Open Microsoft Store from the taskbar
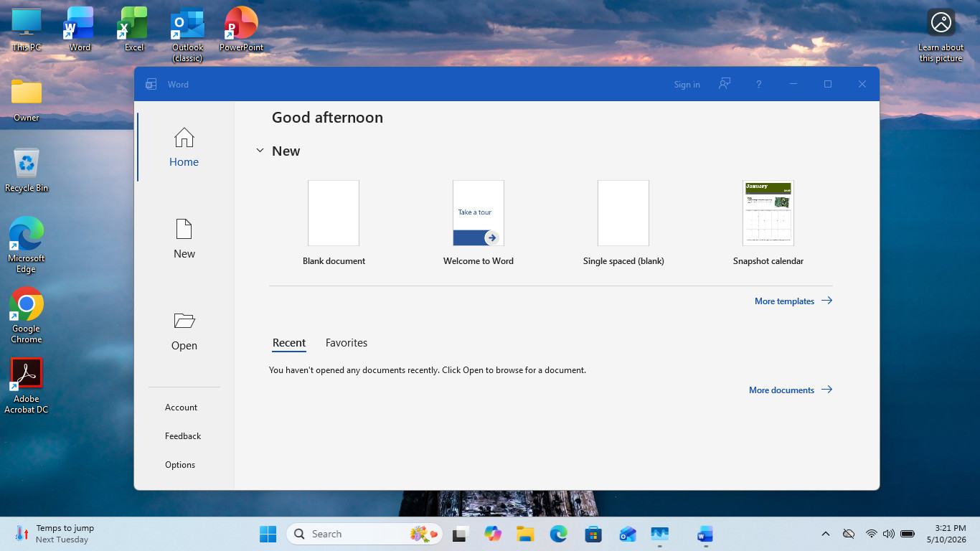 tap(593, 534)
